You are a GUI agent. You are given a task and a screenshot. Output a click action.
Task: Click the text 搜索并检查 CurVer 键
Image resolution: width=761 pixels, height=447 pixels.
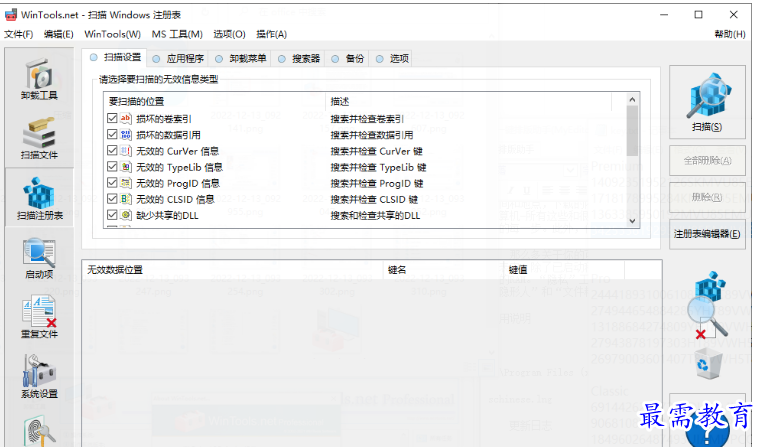(377, 151)
